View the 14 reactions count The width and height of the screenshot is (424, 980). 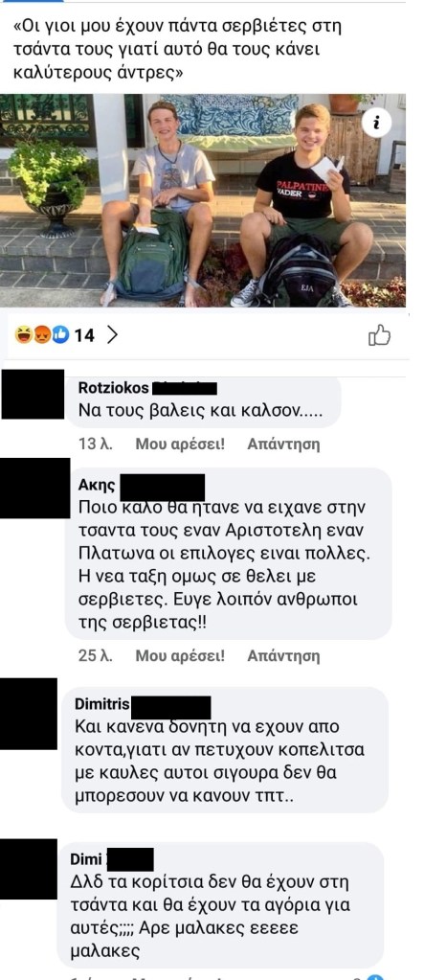coord(84,335)
